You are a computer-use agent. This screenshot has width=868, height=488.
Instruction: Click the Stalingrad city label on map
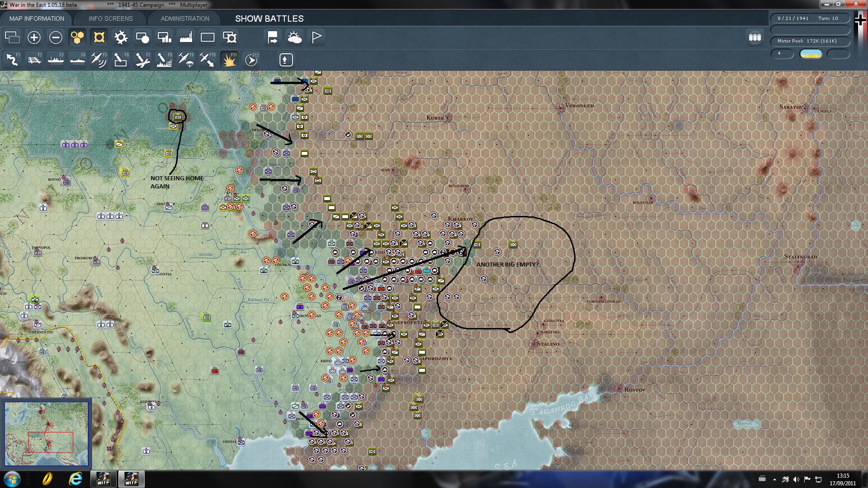[801, 257]
